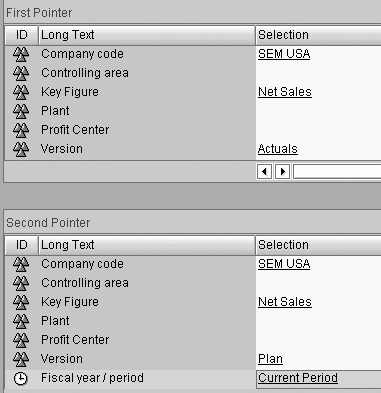The width and height of the screenshot is (381, 393).
Task: Click the Version icon in First Pointer
Action: [x=21, y=149]
